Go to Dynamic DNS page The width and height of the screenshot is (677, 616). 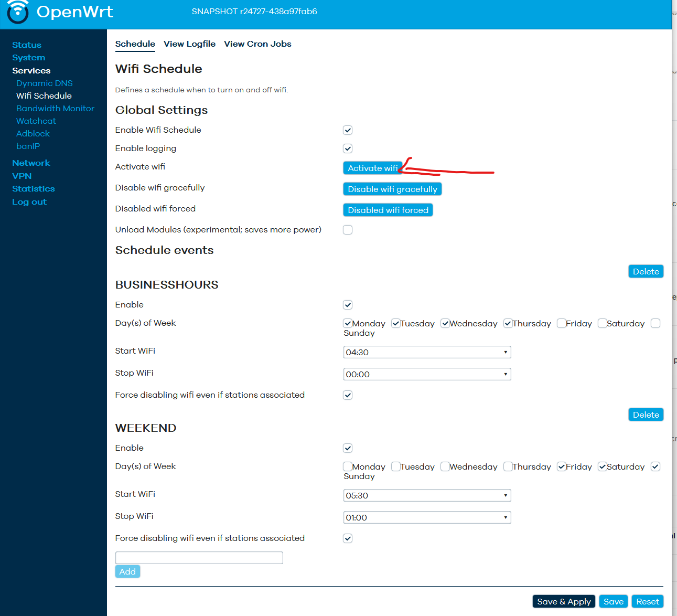pyautogui.click(x=45, y=83)
